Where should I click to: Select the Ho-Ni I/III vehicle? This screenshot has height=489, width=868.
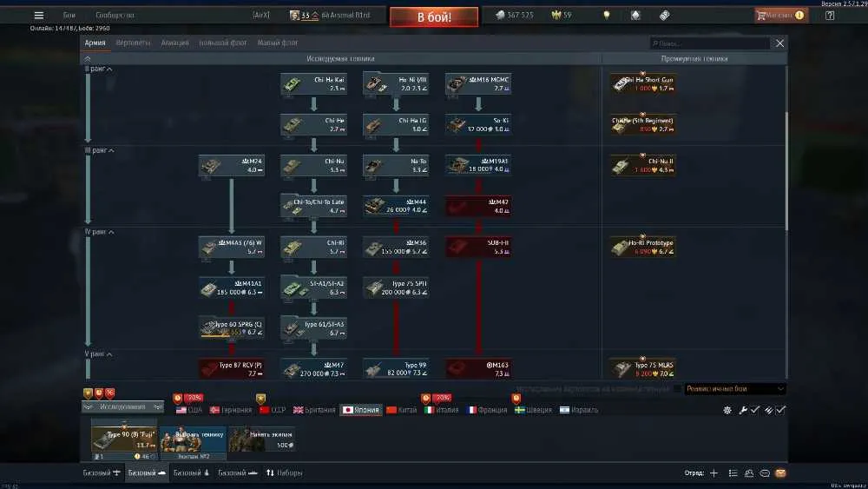pyautogui.click(x=396, y=84)
